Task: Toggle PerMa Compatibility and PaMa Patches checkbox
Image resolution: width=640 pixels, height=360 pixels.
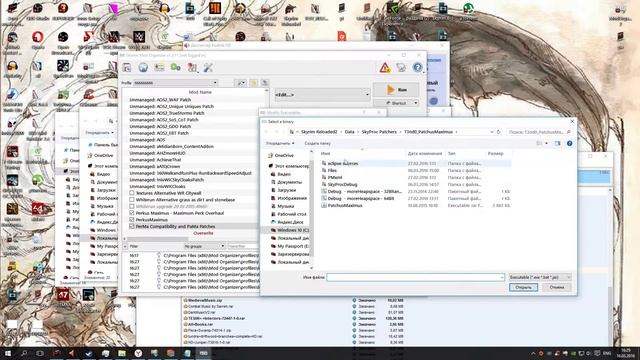Action: click(x=132, y=226)
